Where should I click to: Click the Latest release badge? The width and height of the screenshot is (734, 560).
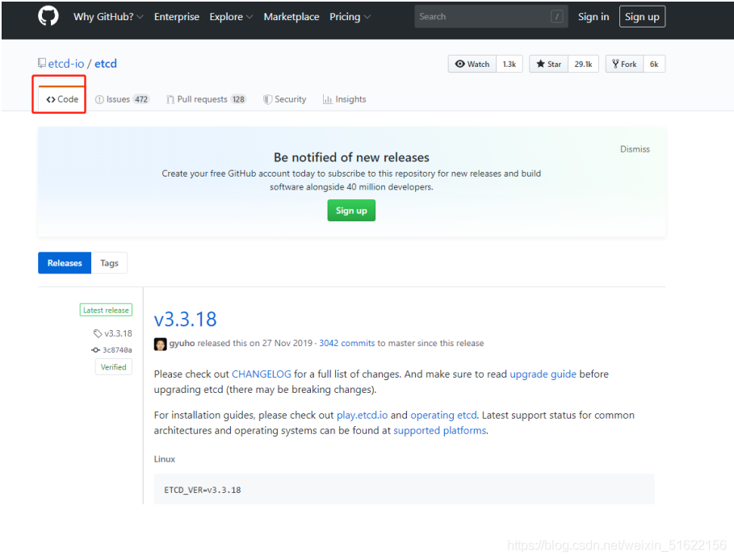(106, 310)
